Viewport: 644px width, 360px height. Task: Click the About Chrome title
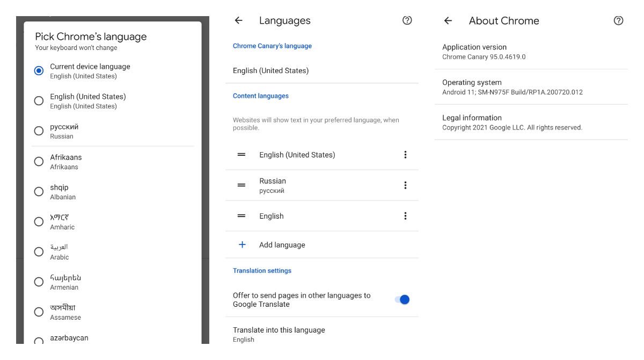504,21
